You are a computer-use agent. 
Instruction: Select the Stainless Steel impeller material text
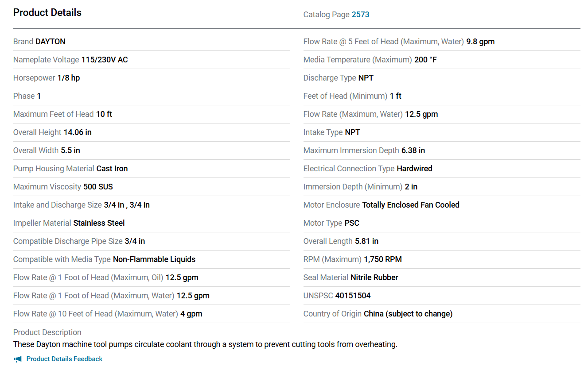tap(99, 223)
